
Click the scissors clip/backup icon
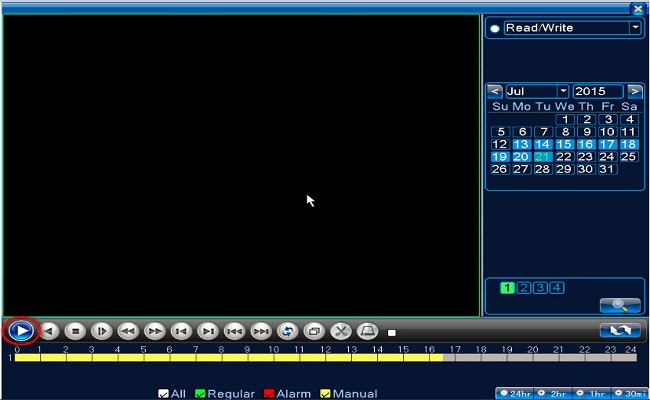coord(341,330)
